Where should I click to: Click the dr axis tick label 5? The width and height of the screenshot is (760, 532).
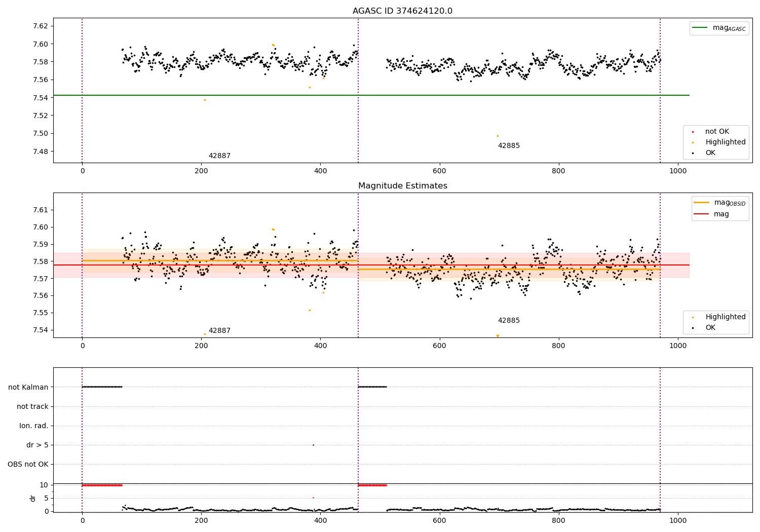point(46,499)
